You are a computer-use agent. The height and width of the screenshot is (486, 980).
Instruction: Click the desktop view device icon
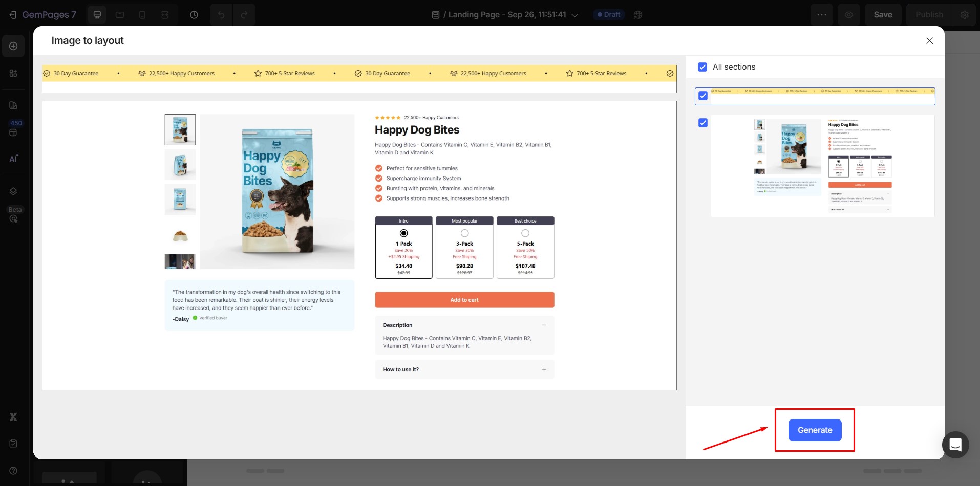point(97,15)
